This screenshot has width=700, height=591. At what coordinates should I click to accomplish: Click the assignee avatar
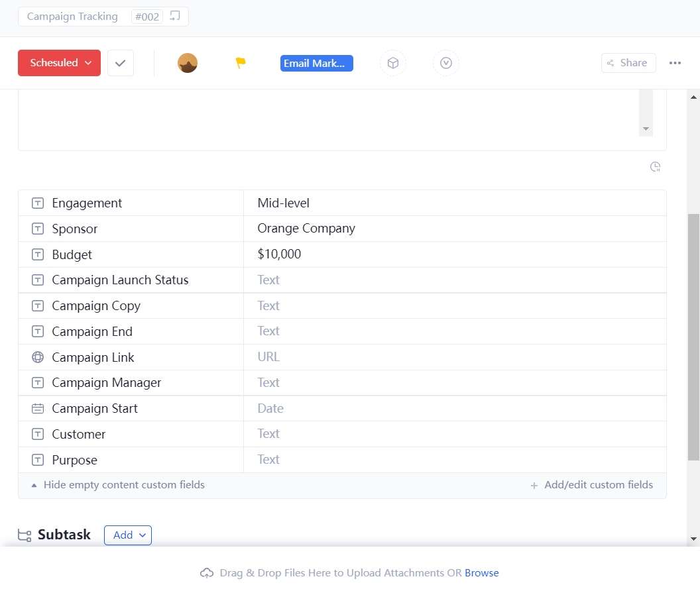click(x=188, y=62)
